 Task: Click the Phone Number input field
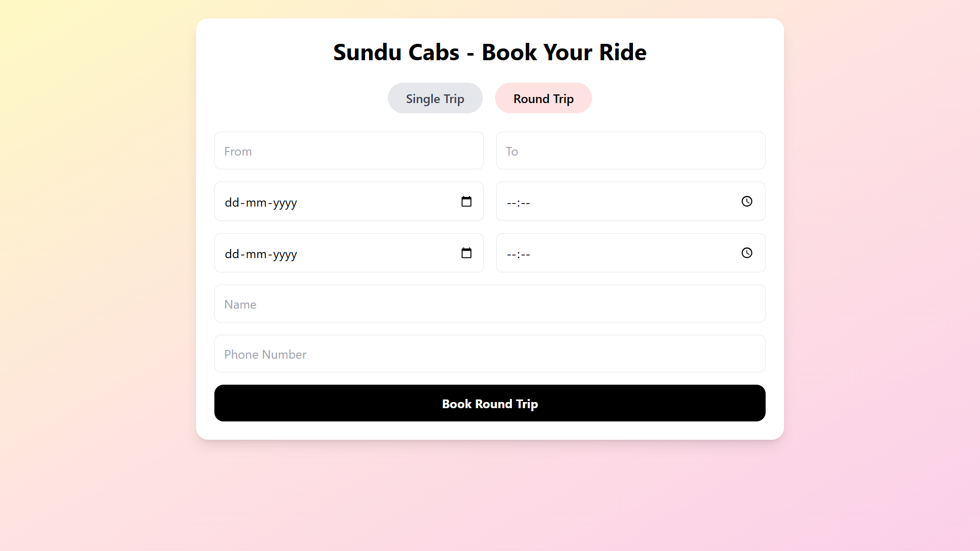pos(489,354)
